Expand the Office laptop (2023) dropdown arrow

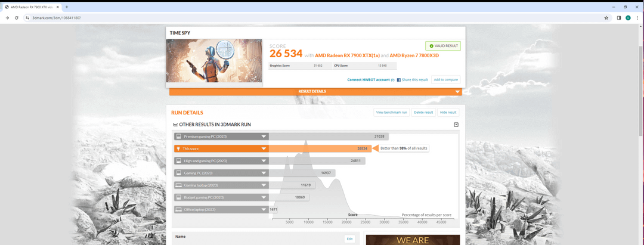[x=264, y=209]
